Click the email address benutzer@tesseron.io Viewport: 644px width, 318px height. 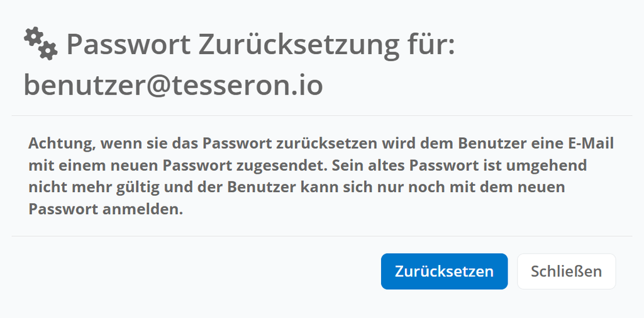(174, 85)
